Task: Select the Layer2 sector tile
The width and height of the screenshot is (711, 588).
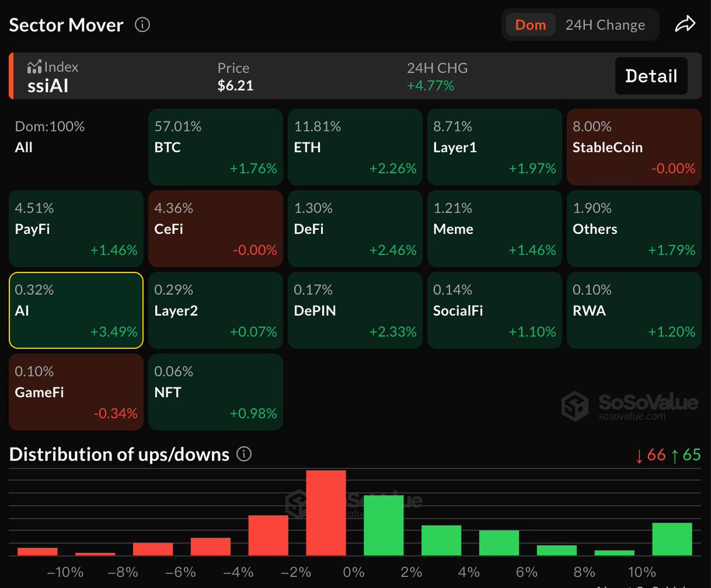Action: coord(216,310)
